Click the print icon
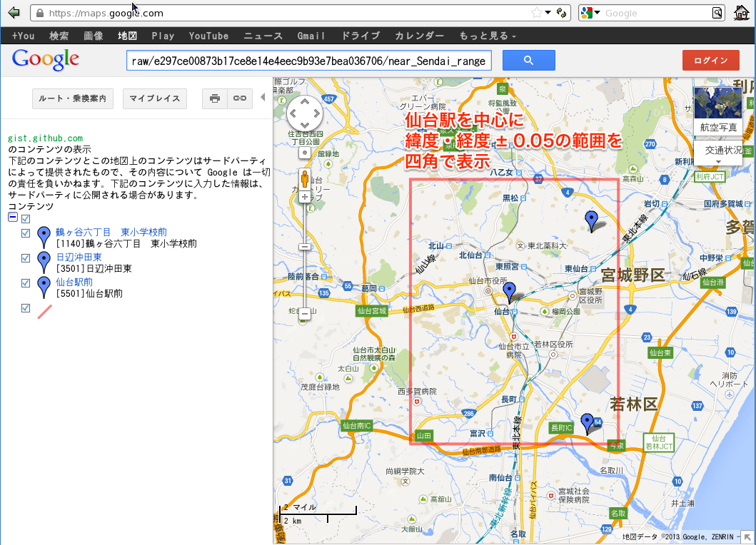Viewport: 756px width, 545px height. tap(215, 98)
